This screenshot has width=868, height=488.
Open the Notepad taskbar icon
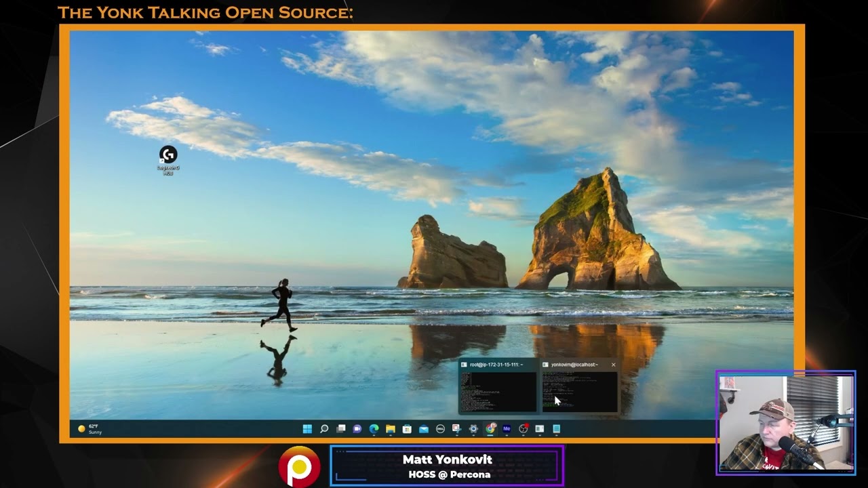point(557,428)
